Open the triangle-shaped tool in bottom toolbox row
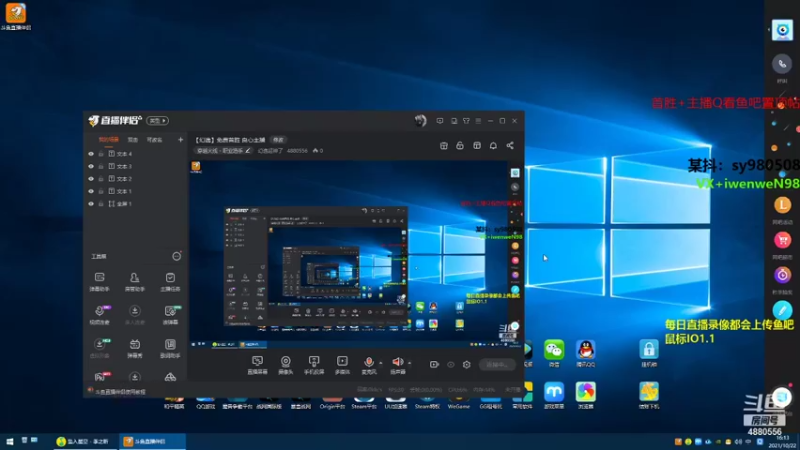Viewport: 800px width, 450px height. [x=170, y=377]
